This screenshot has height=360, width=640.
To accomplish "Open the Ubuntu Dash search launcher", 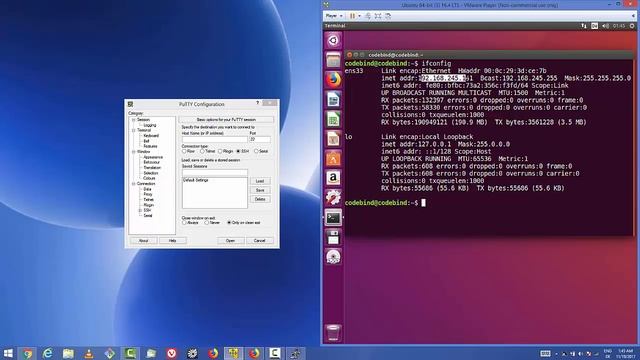I will [333, 40].
